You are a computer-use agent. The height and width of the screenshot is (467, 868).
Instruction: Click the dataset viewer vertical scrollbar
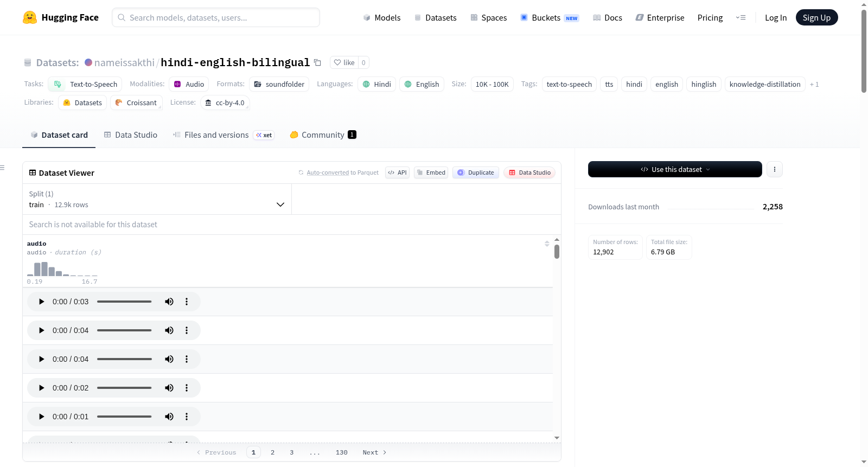tap(557, 252)
